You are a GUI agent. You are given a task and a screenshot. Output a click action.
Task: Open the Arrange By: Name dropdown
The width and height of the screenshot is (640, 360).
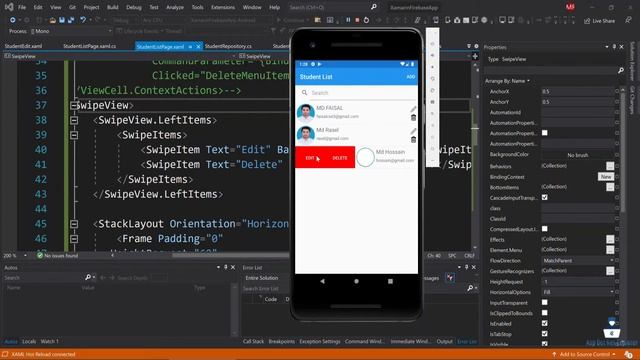tap(507, 81)
